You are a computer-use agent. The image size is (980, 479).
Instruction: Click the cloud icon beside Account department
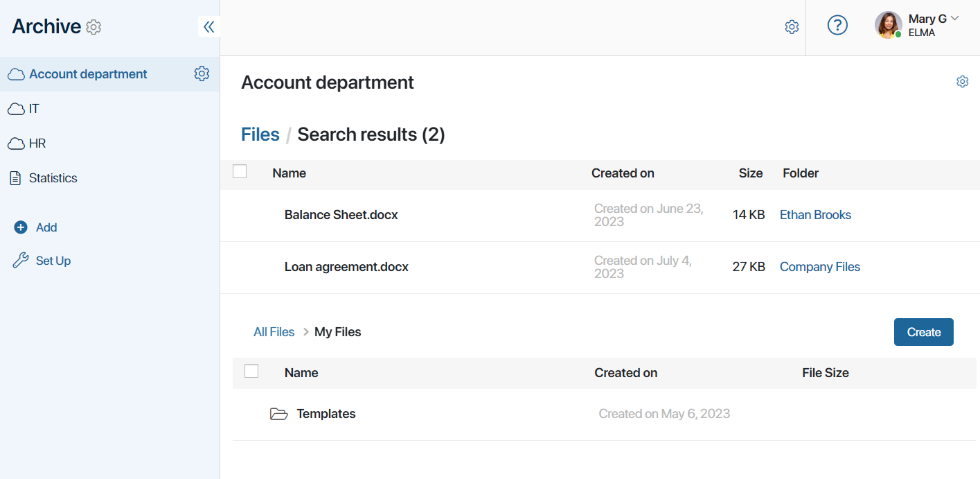(16, 74)
